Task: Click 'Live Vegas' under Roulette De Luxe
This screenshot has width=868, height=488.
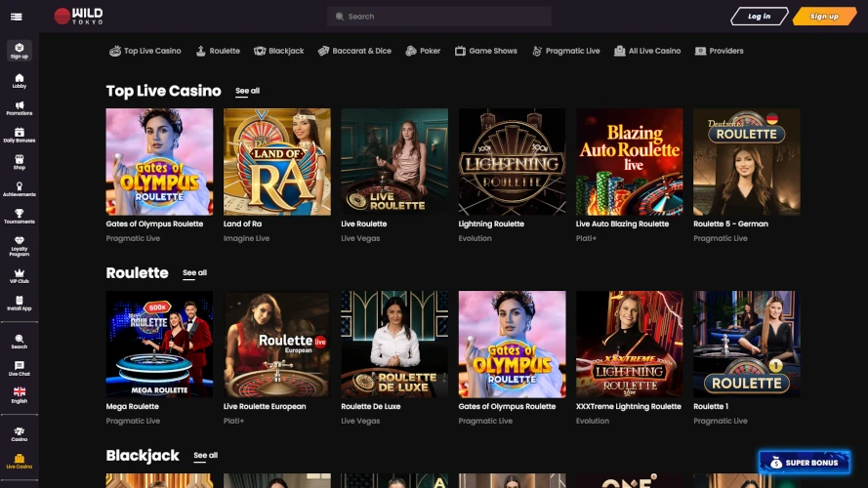Action: tap(360, 421)
